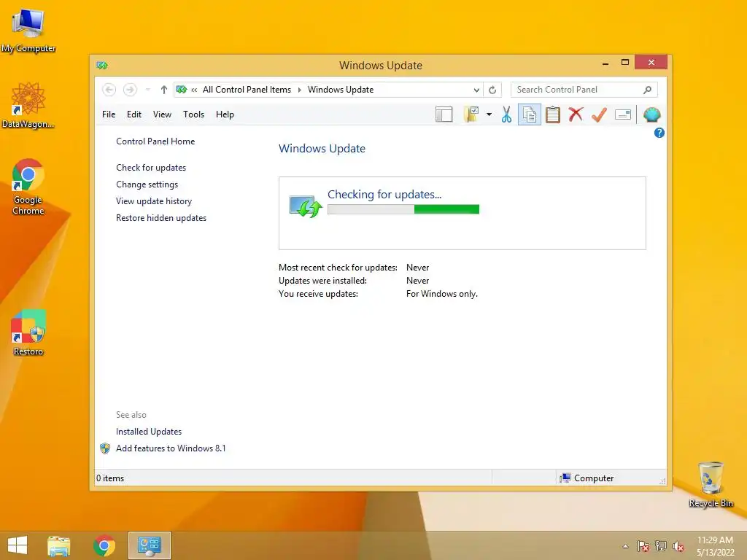Click the red X Delete toolbar icon
747x560 pixels.
click(x=576, y=114)
